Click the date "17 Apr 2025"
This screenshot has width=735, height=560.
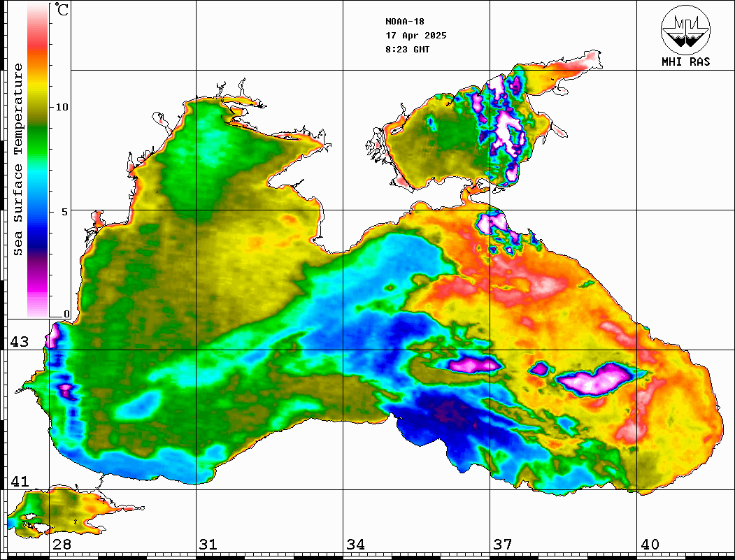click(416, 36)
